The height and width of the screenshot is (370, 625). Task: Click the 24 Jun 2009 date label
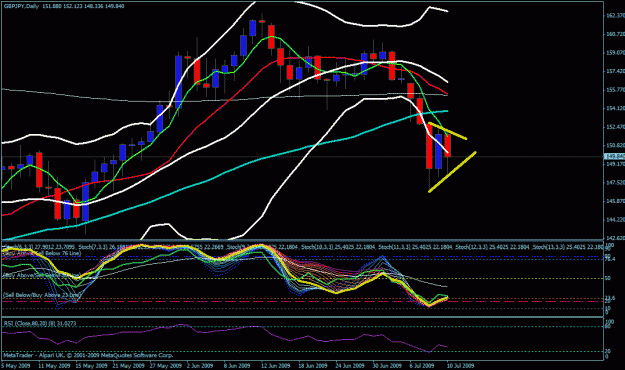coord(350,365)
